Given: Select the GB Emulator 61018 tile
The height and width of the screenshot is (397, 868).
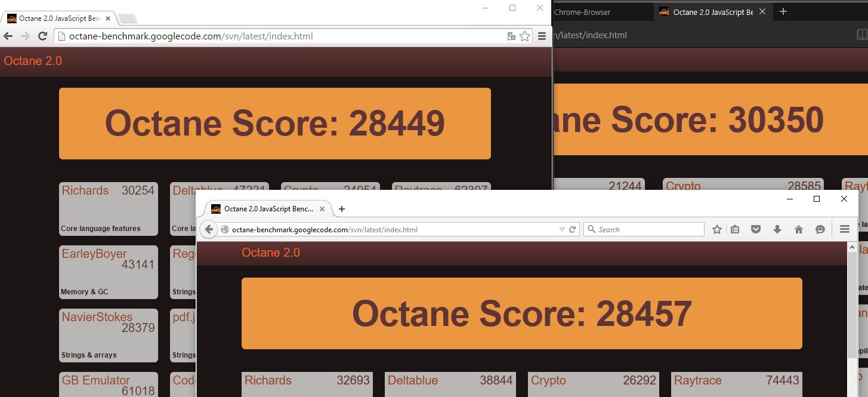Looking at the screenshot, I should [x=109, y=384].
